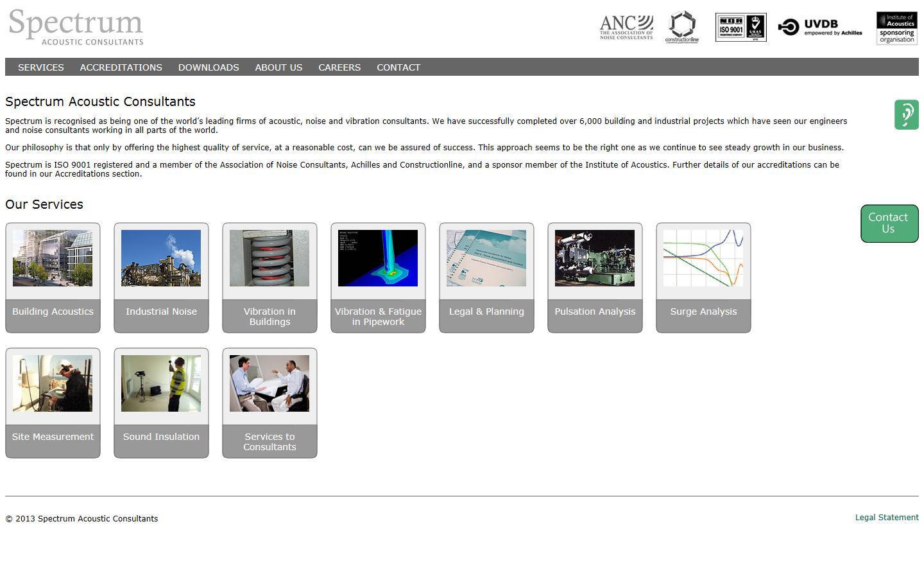The image size is (924, 578).
Task: Open the Downloads menu item
Action: 209,67
